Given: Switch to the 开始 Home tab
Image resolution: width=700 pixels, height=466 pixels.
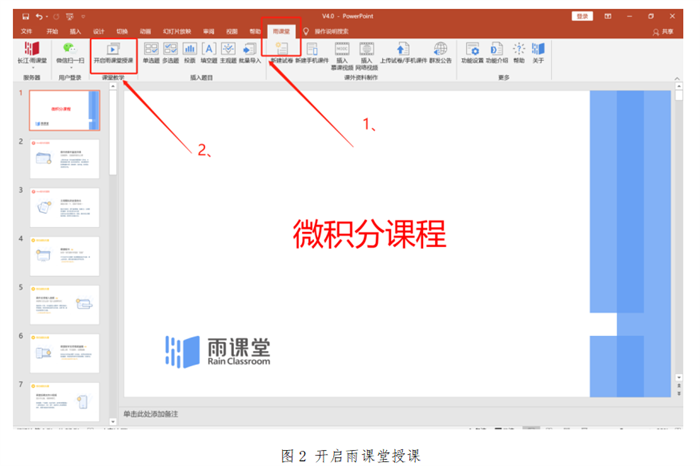Looking at the screenshot, I should (x=52, y=31).
